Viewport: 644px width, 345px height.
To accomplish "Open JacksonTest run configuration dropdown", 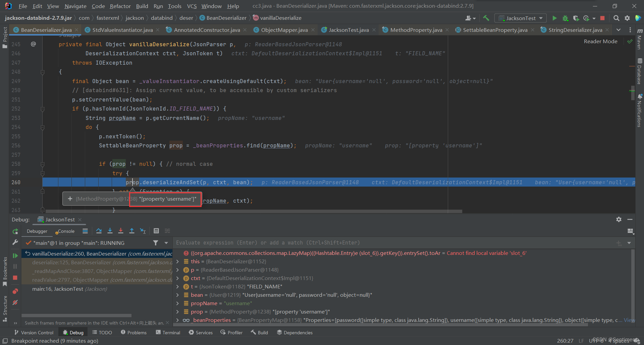I will tap(521, 18).
